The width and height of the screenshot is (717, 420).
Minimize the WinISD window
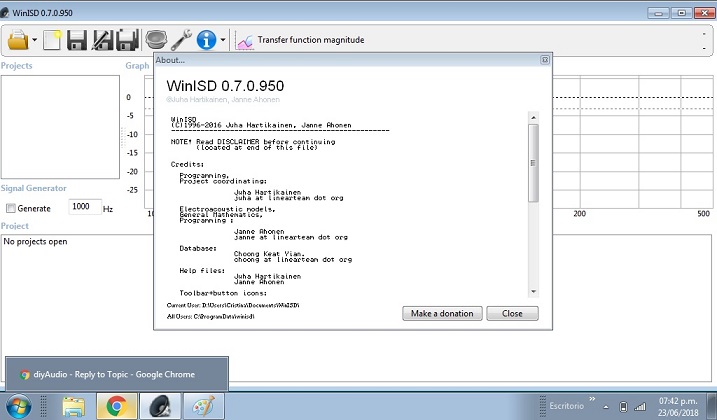click(x=658, y=13)
